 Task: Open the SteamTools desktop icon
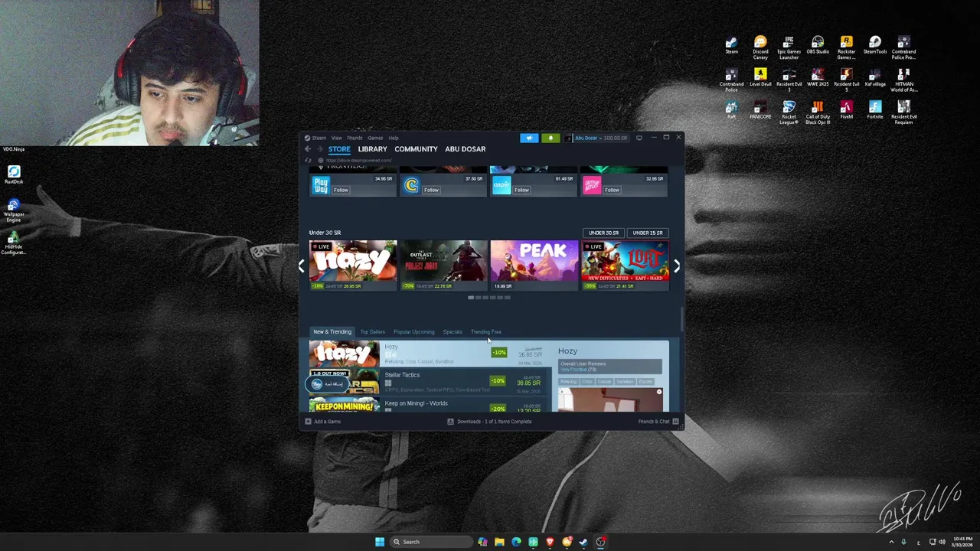875,45
